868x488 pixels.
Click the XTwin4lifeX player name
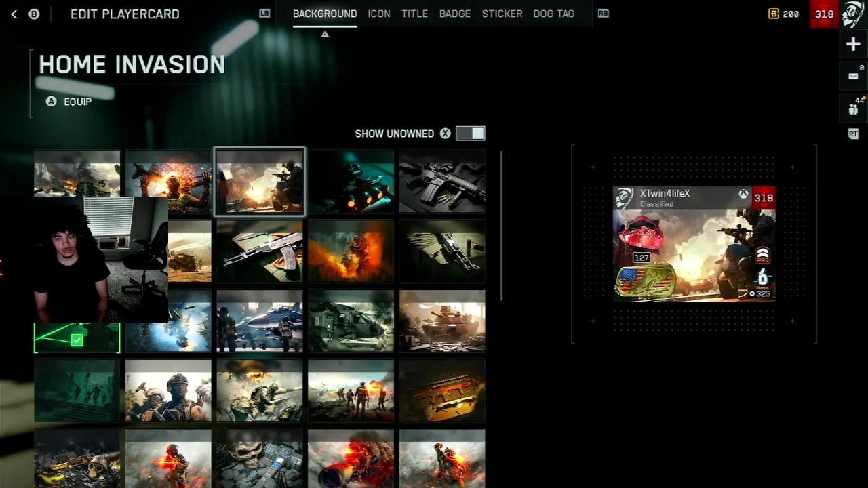point(665,193)
